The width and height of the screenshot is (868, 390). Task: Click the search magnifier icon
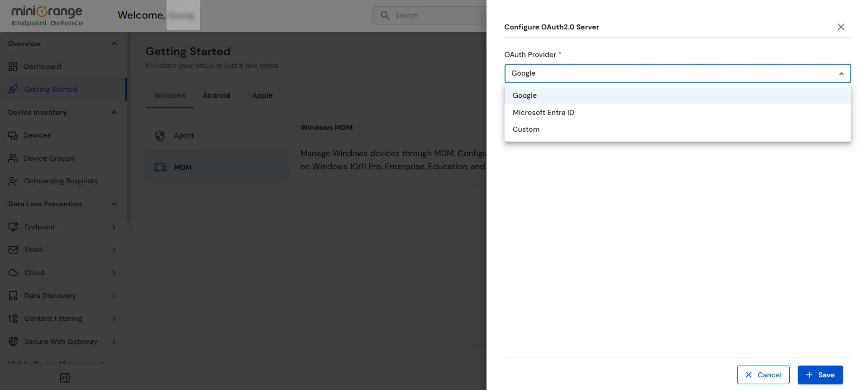[385, 15]
